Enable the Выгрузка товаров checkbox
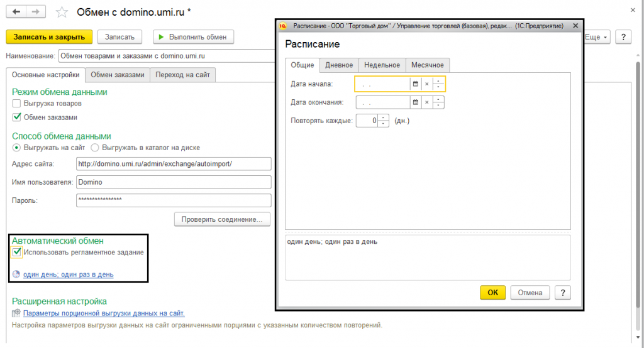Screen dimensions: 644x348 16,104
